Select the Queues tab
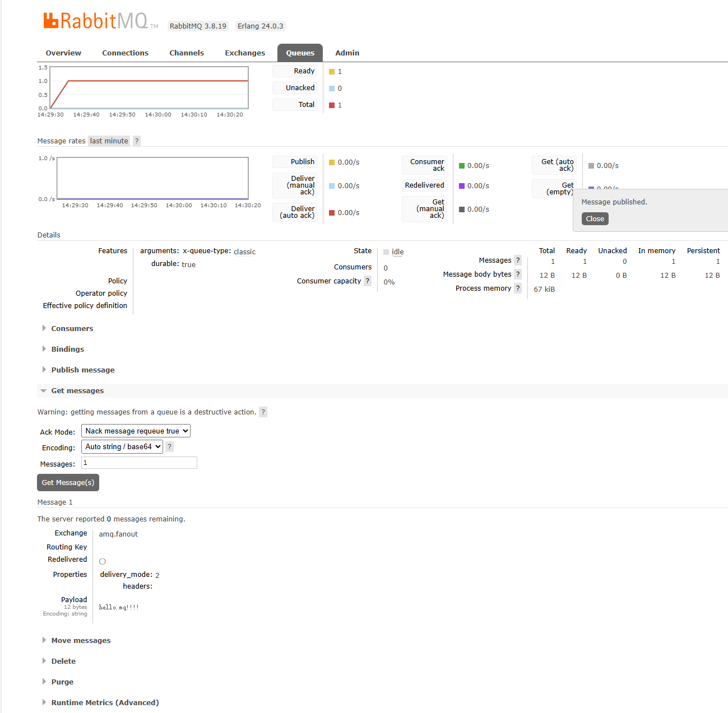The height and width of the screenshot is (713, 728). (300, 53)
